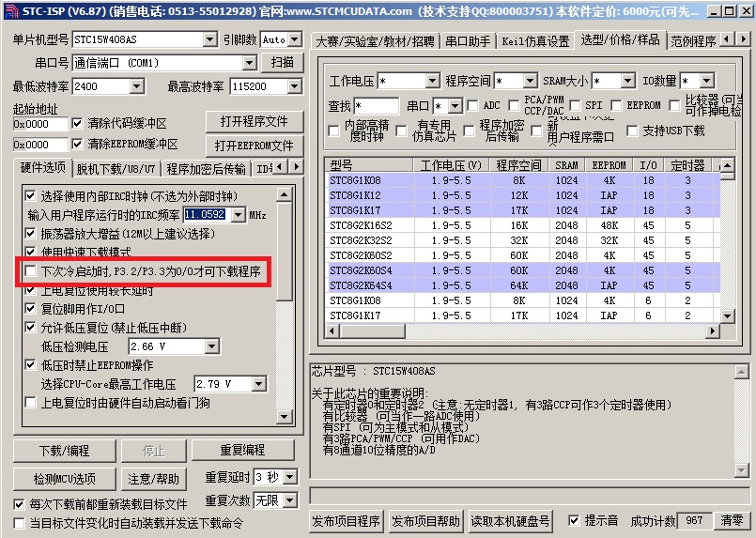Viewport: 756px width, 538px height.
Task: Click the chip table horizontal scrollbar thumb
Action: 372,331
